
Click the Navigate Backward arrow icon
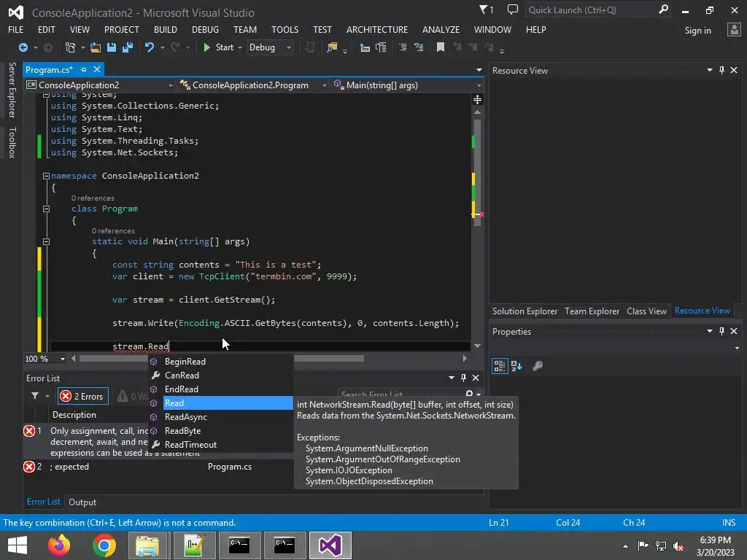23,47
